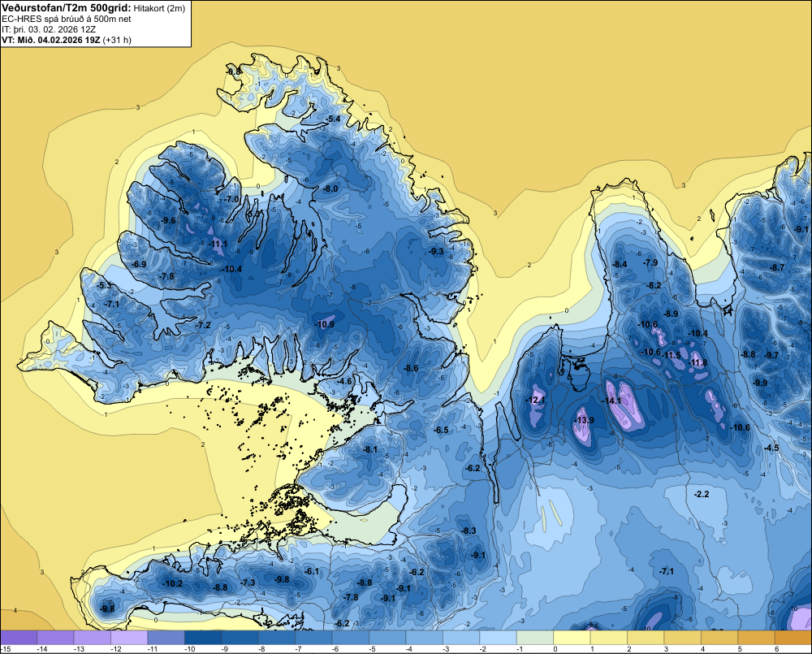Pick legend swatch between -15 and -14

[x=19, y=638]
